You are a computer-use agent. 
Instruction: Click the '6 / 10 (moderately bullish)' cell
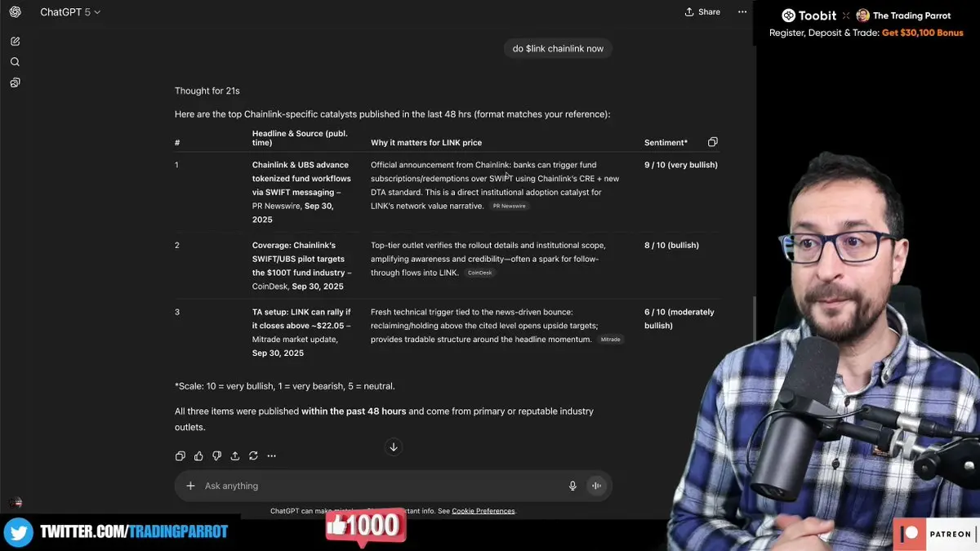pos(679,318)
